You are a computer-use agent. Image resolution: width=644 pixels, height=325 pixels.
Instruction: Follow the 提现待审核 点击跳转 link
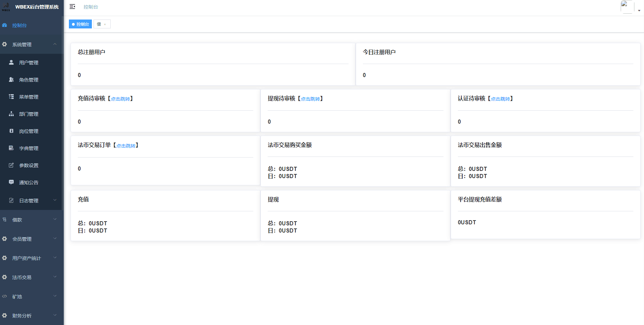[310, 99]
